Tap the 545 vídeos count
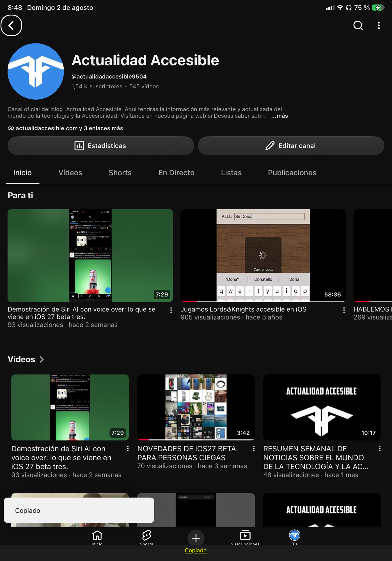 click(144, 86)
